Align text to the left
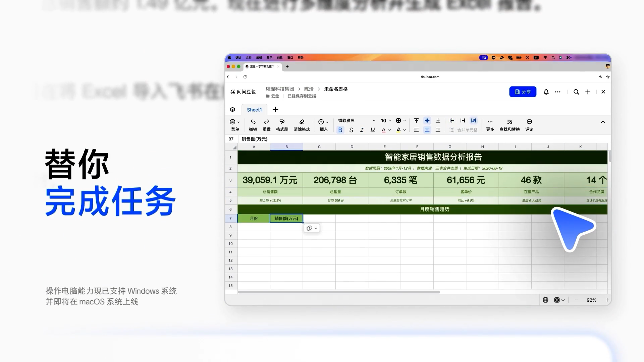This screenshot has width=644, height=362. tap(416, 130)
